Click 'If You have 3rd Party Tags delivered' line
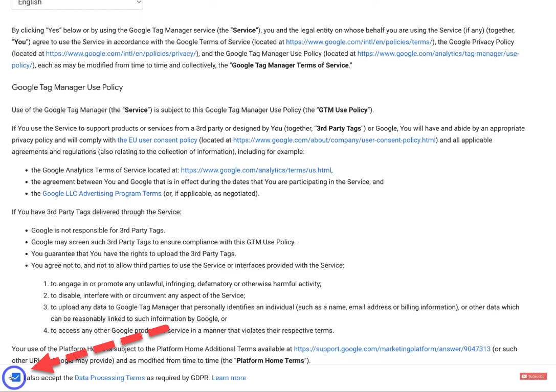Viewport: 556px width, 392px height. [97, 212]
